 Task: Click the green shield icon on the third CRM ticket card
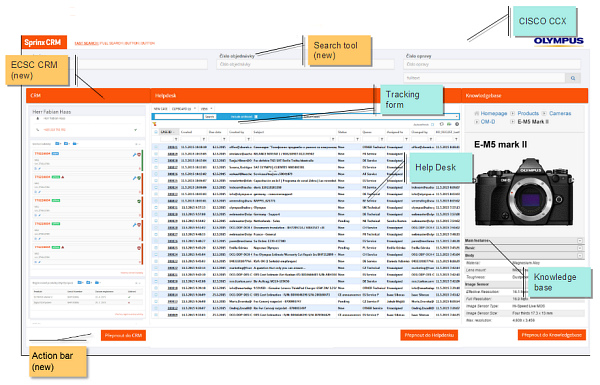point(139,201)
